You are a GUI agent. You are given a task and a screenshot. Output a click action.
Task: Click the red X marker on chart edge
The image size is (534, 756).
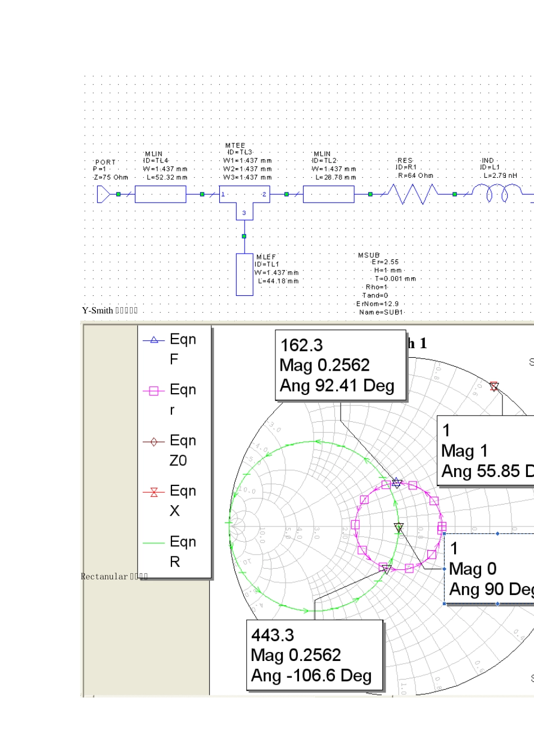point(494,386)
